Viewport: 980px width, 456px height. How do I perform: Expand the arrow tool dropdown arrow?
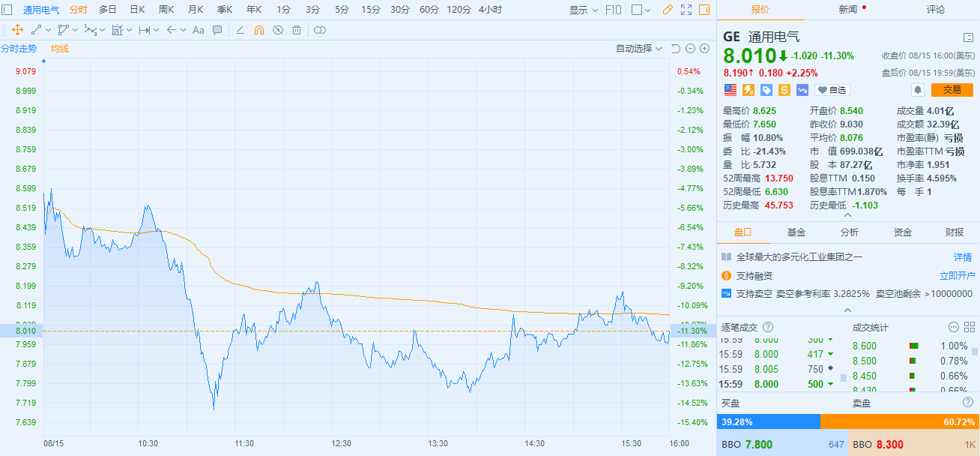[x=184, y=30]
